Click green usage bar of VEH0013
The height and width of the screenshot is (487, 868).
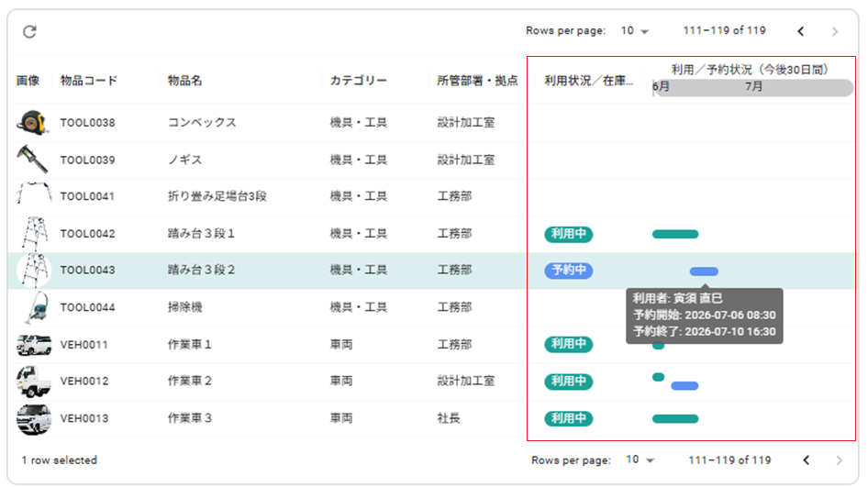[x=675, y=419]
